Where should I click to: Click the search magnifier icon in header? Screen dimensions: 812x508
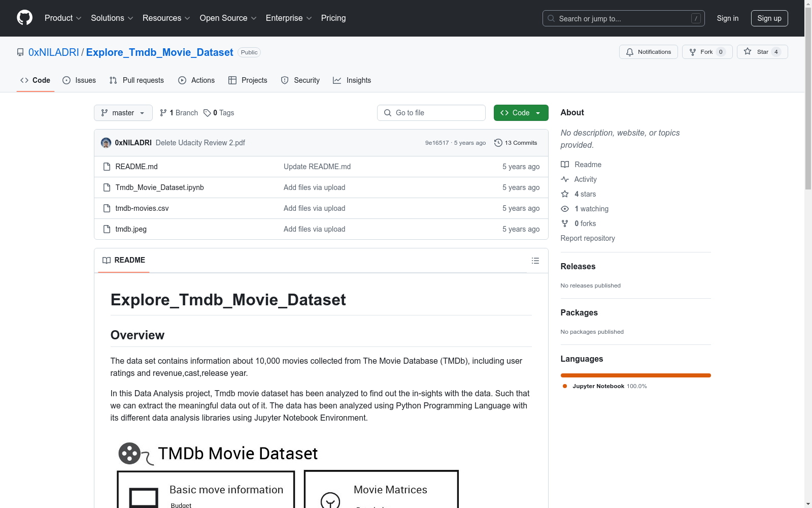(x=551, y=18)
